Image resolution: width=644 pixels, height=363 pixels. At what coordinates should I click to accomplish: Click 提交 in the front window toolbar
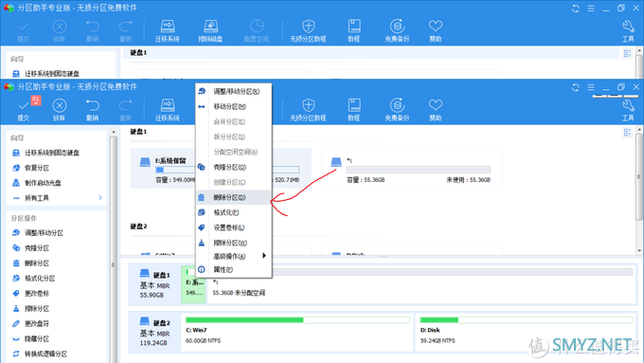[x=24, y=110]
